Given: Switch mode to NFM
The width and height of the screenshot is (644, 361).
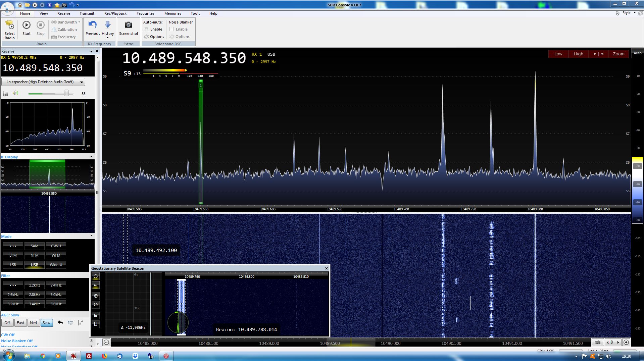Looking at the screenshot, I should [35, 255].
